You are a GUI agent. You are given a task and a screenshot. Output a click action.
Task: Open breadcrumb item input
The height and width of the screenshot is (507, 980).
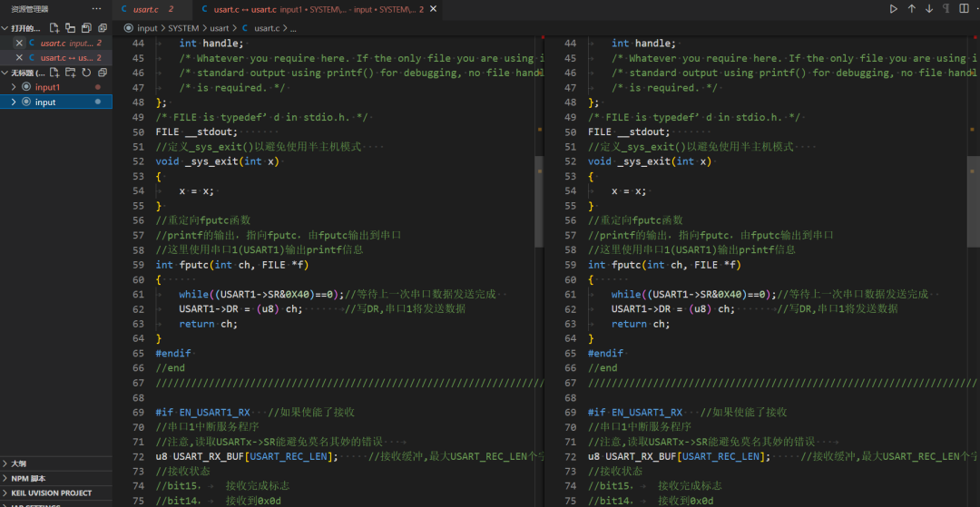(x=147, y=28)
